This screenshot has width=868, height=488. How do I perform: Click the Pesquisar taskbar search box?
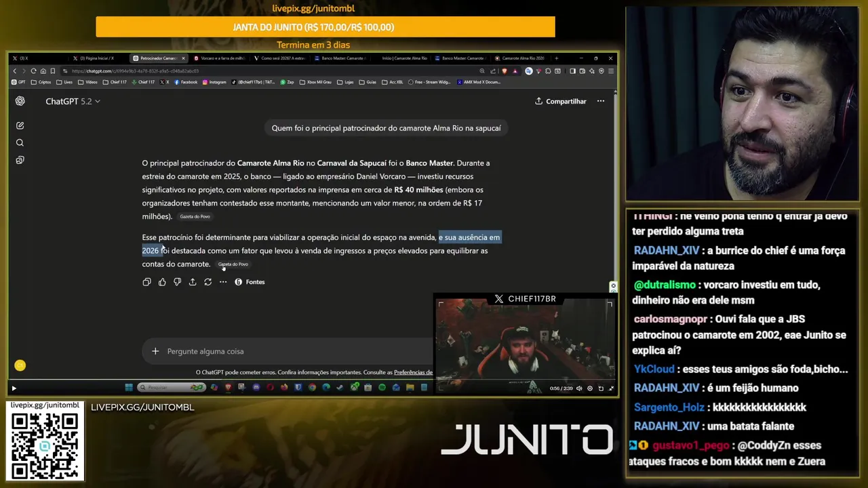(171, 388)
